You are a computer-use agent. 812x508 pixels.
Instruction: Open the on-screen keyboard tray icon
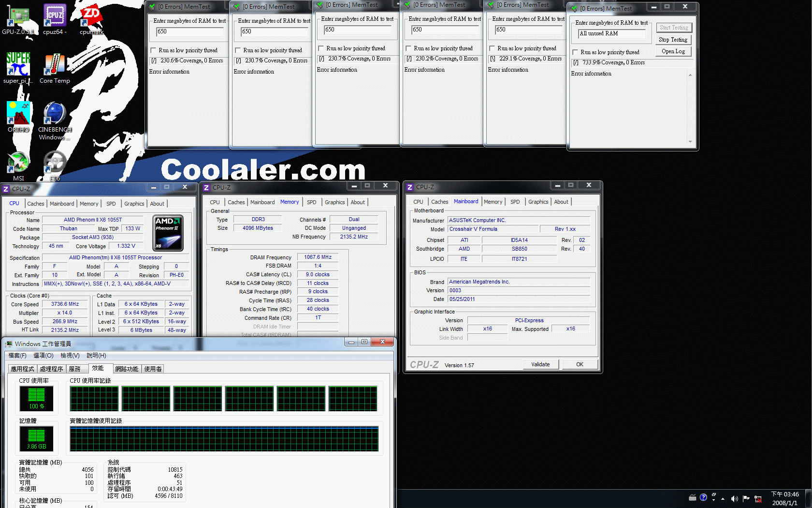[x=693, y=497]
